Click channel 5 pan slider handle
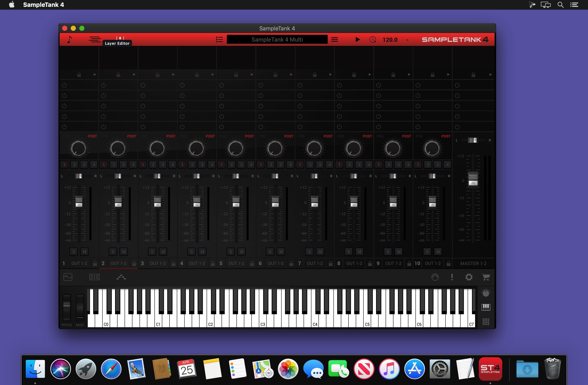This screenshot has width=588, height=385. pos(236,176)
